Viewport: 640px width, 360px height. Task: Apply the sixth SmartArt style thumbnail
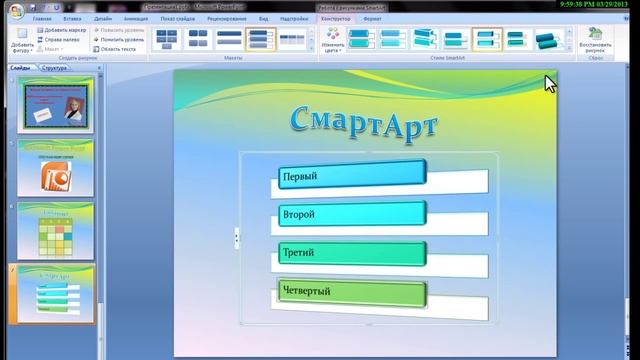(518, 39)
